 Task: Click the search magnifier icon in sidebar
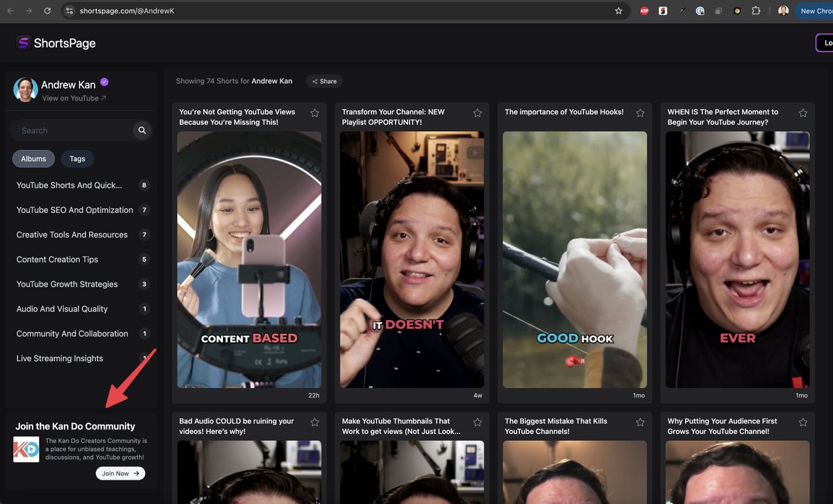pyautogui.click(x=142, y=131)
